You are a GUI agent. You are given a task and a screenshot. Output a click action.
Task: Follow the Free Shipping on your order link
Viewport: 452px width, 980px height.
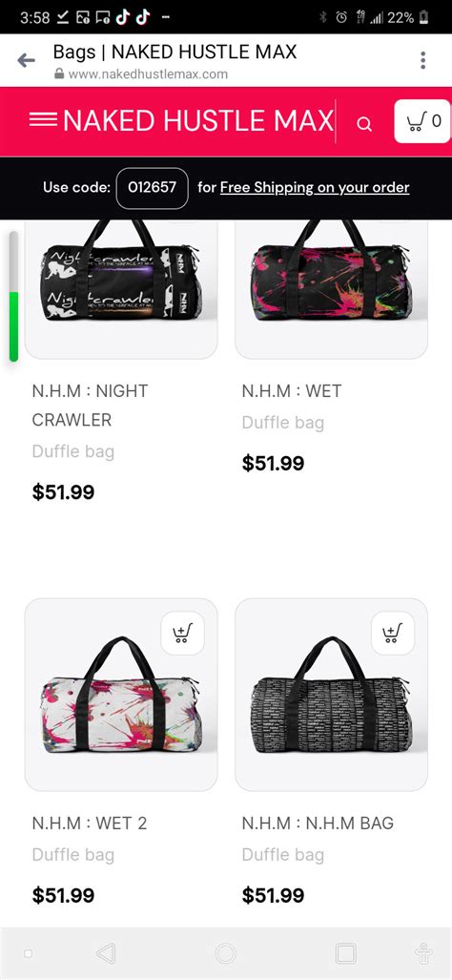(x=315, y=187)
